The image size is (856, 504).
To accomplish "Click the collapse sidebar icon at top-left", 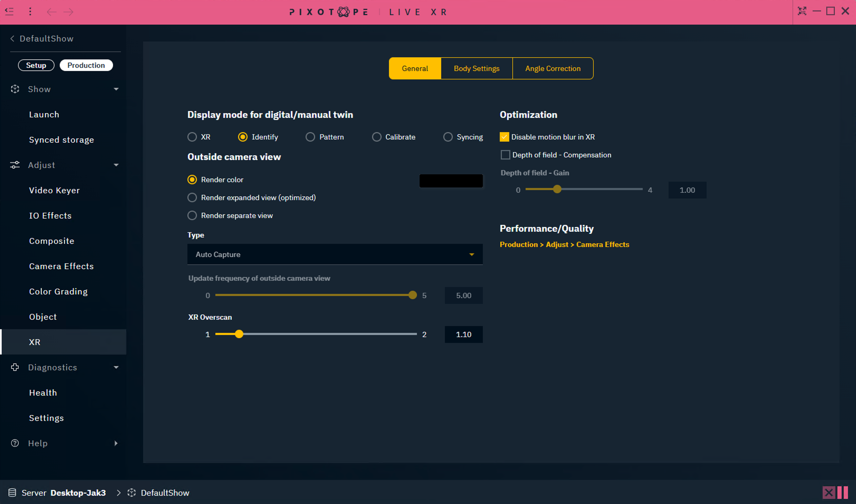I will click(9, 12).
